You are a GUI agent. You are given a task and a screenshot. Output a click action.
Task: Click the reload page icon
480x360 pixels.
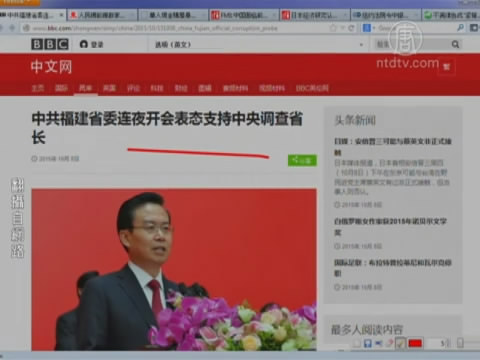(351, 28)
